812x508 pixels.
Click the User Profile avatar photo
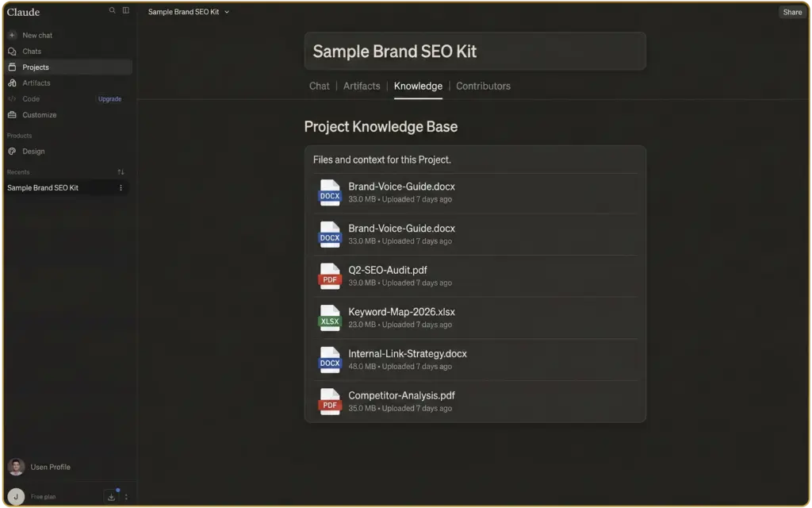pos(16,467)
